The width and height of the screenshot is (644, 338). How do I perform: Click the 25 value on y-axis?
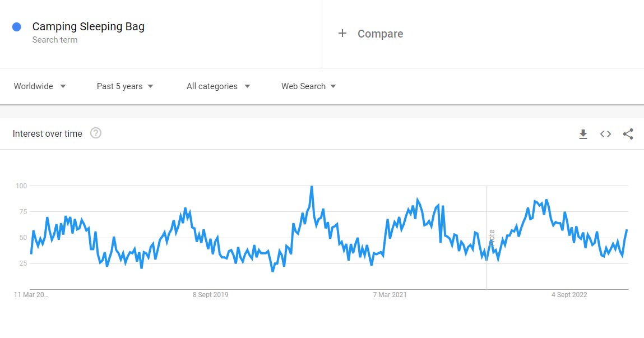click(x=23, y=263)
